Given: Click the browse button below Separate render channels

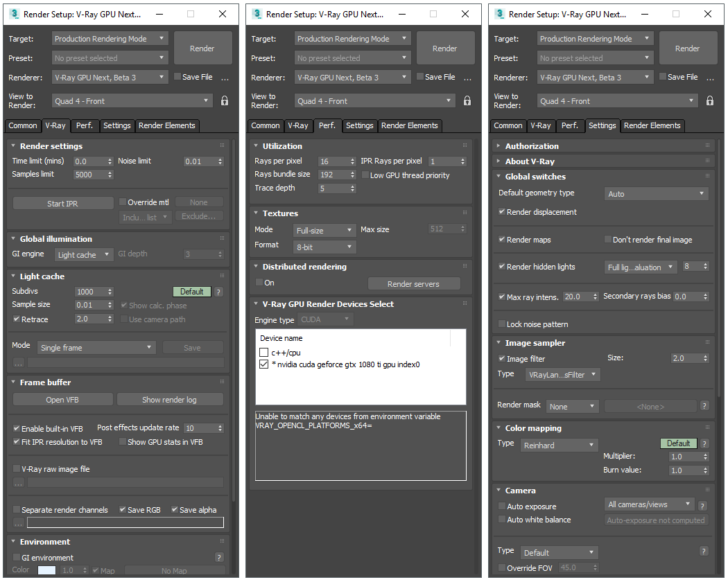Looking at the screenshot, I should (x=19, y=522).
